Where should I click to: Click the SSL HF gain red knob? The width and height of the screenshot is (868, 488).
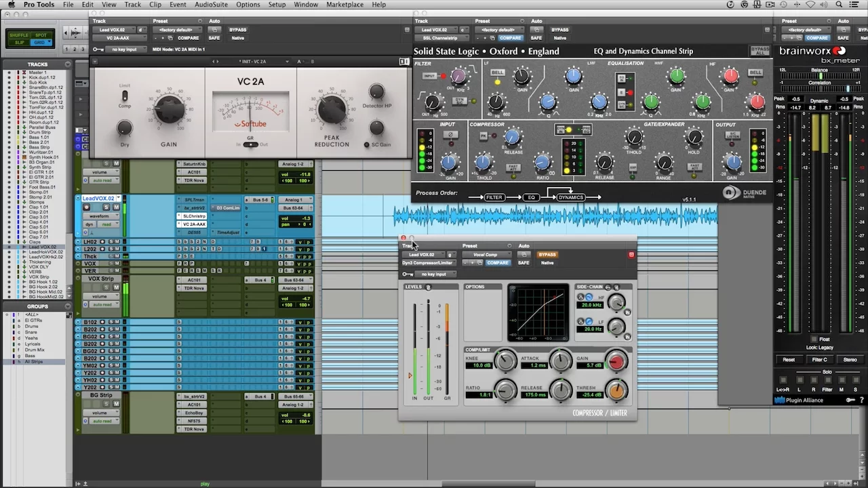[x=730, y=76]
